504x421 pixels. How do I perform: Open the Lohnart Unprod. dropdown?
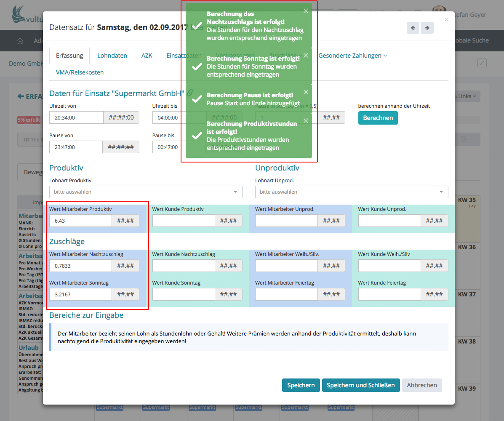pyautogui.click(x=352, y=192)
